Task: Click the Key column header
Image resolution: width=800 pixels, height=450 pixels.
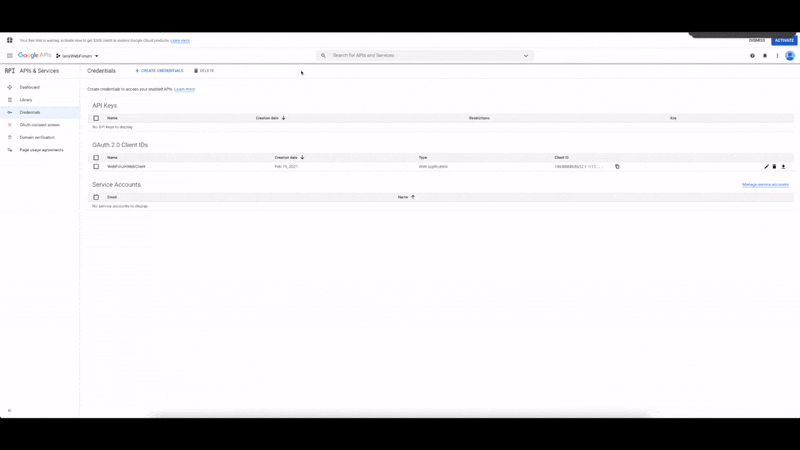Action: point(673,118)
